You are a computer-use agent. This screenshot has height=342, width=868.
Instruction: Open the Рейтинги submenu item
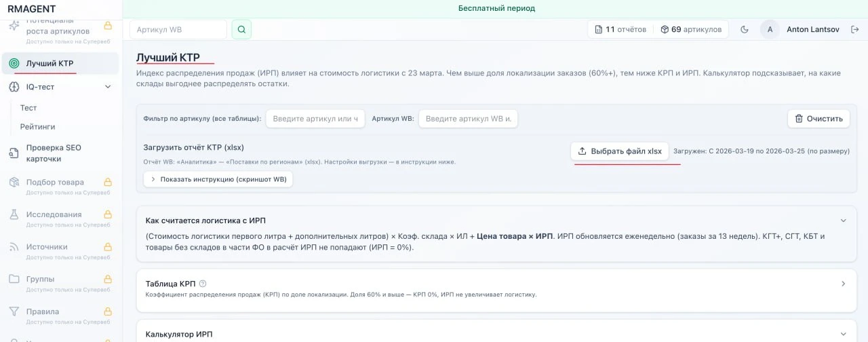click(37, 127)
